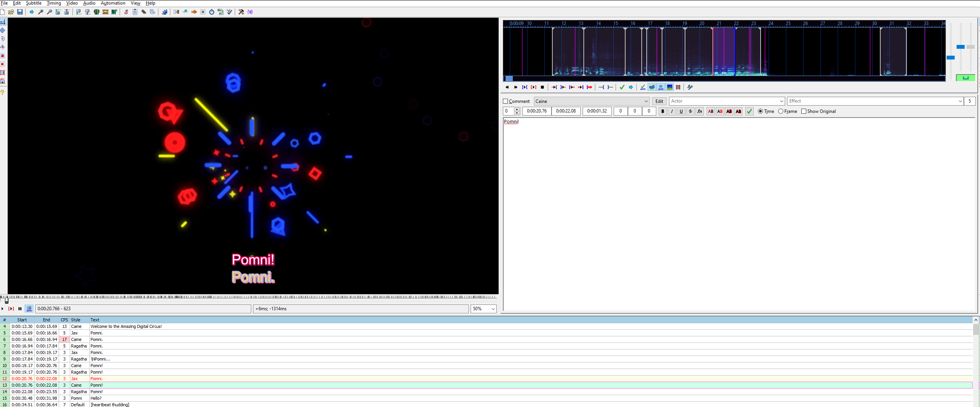This screenshot has width=980, height=407.
Task: Toggle automatic commit of audio changes
Action: (x=643, y=87)
